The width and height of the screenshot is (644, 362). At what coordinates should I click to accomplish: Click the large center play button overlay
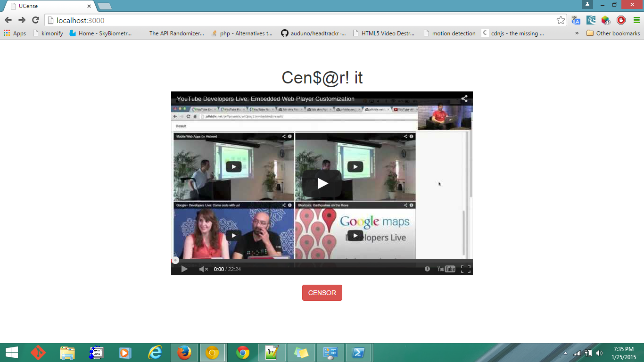pos(322,183)
